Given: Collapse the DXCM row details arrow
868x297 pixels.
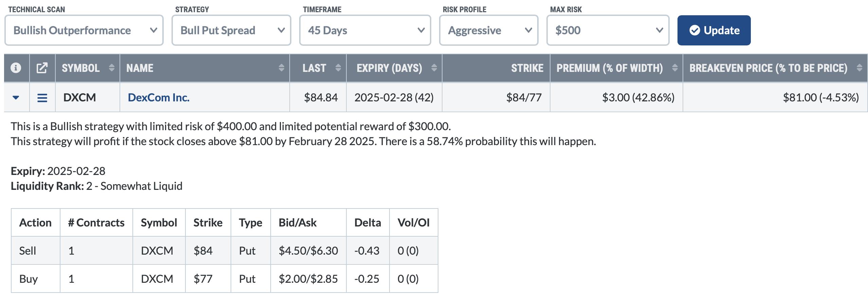Looking at the screenshot, I should pos(16,98).
